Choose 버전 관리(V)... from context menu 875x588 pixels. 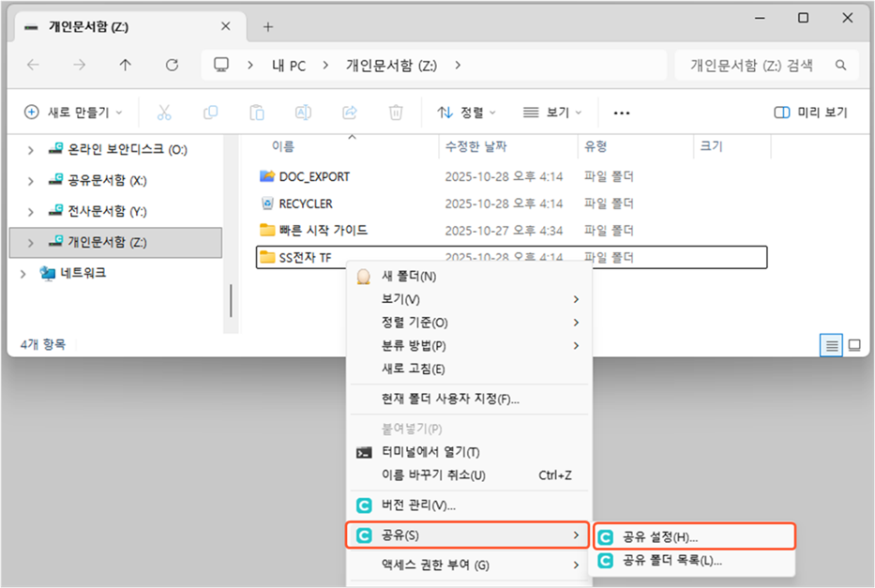pyautogui.click(x=418, y=505)
